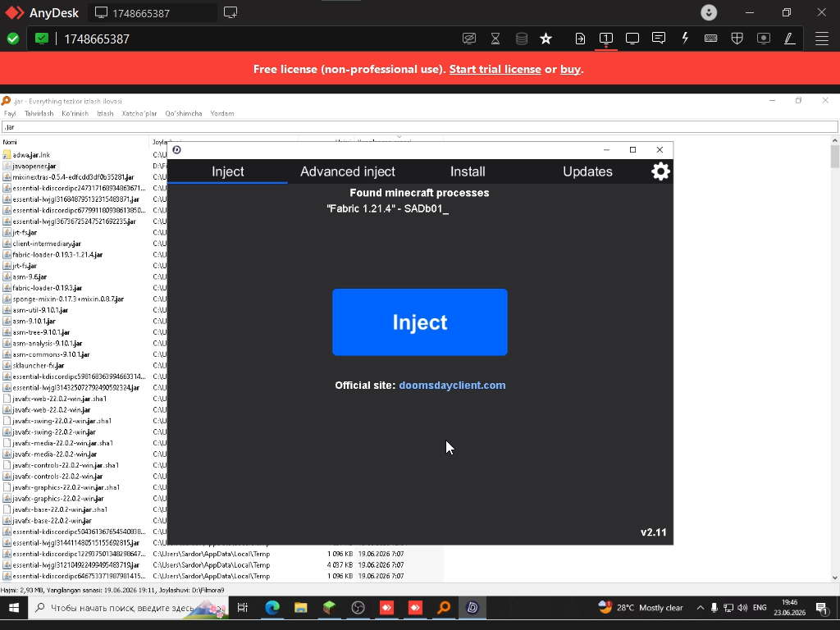Open AnyDesk display settings monitor icon
Screen dimensions: 840x630
click(632, 39)
